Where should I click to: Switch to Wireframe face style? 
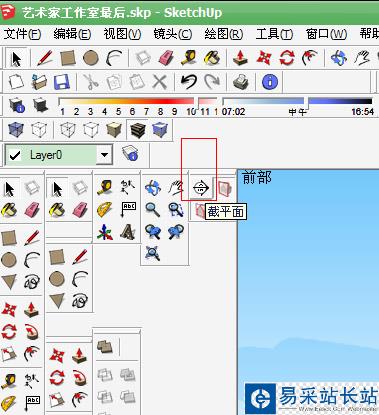68,129
